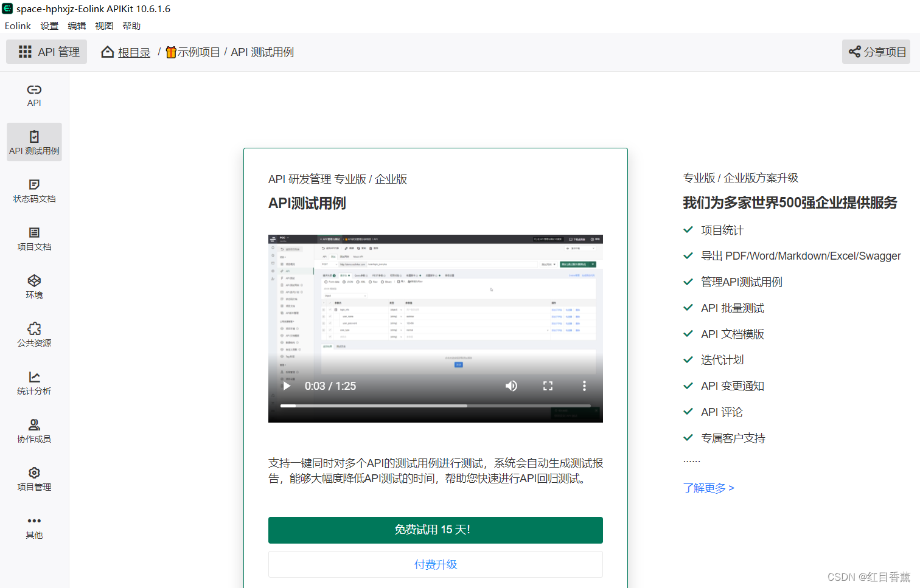Open the Eolink menu

click(x=18, y=26)
